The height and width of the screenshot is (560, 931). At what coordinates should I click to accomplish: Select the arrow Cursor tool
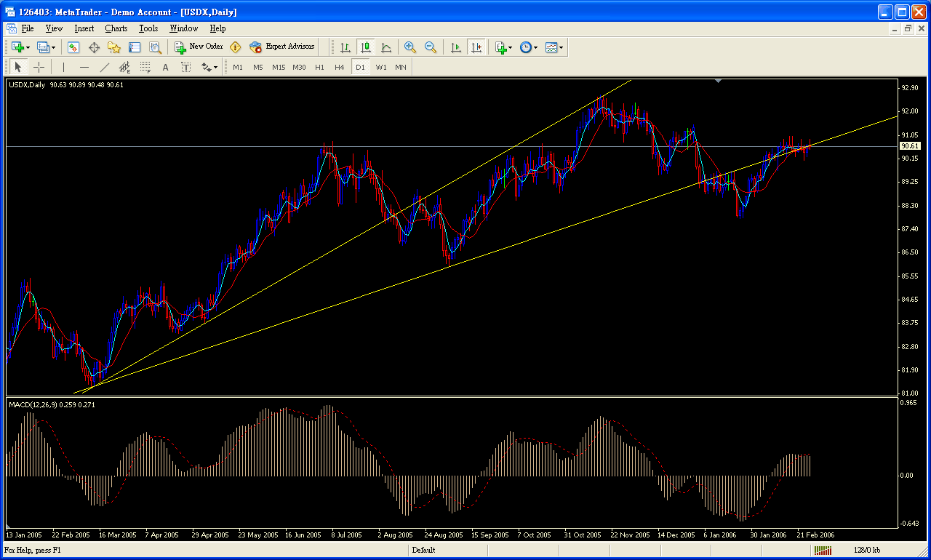pyautogui.click(x=18, y=67)
